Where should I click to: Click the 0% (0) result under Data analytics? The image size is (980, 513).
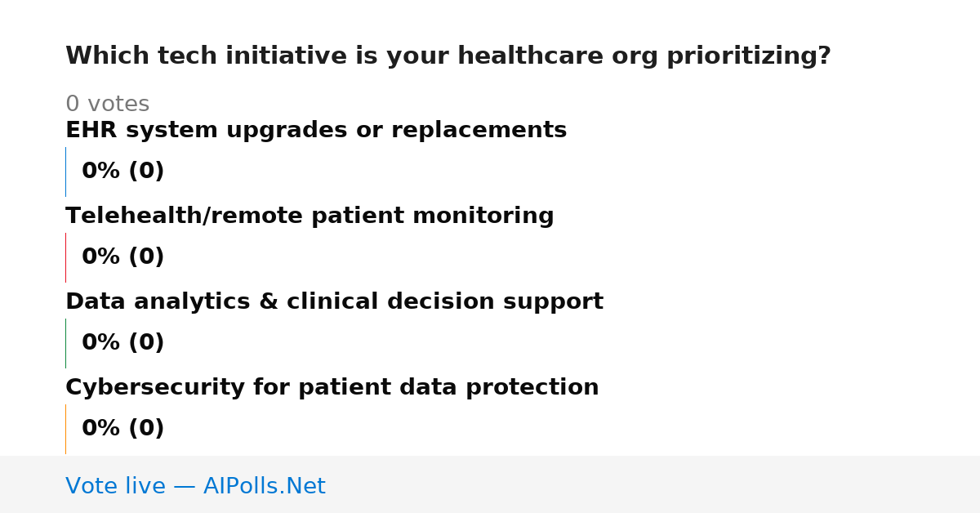tap(123, 343)
